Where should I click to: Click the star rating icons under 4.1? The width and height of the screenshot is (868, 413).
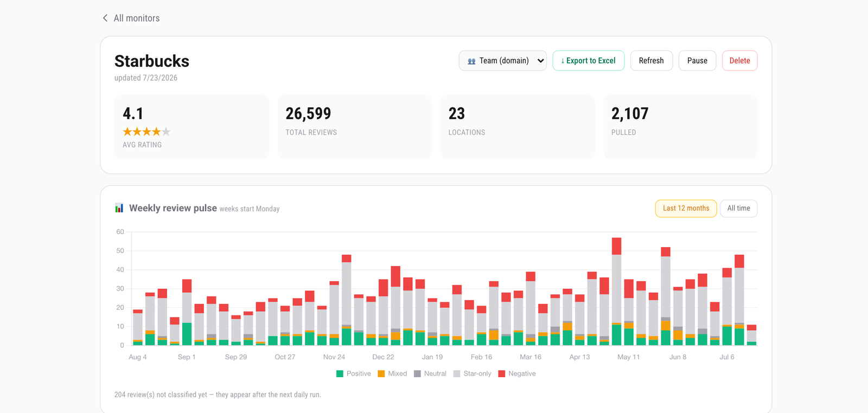[146, 132]
